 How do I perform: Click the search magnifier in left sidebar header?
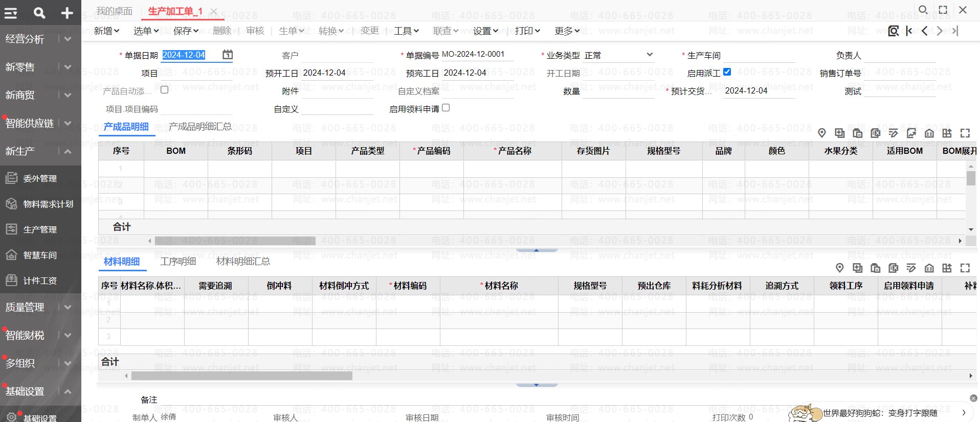(39, 13)
